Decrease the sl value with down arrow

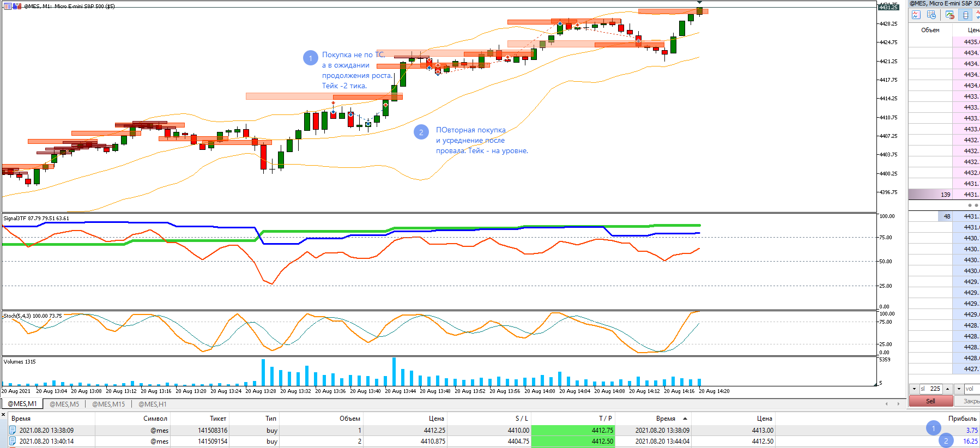[x=914, y=389]
